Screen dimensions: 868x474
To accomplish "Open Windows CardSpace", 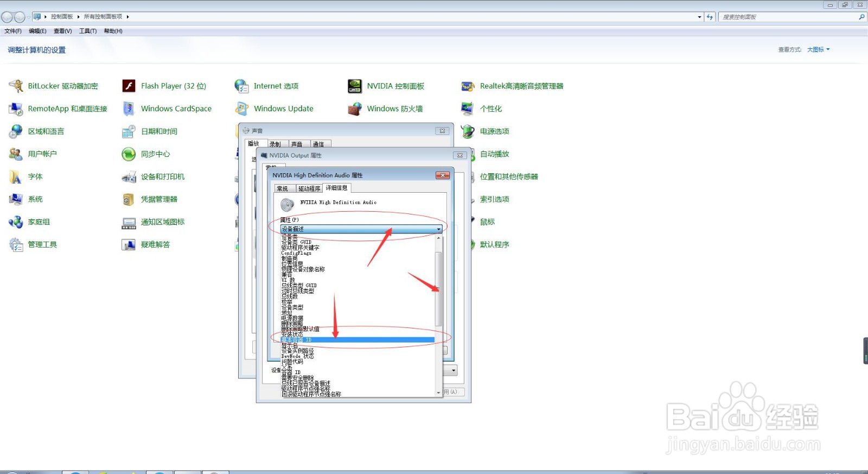I will pos(167,109).
